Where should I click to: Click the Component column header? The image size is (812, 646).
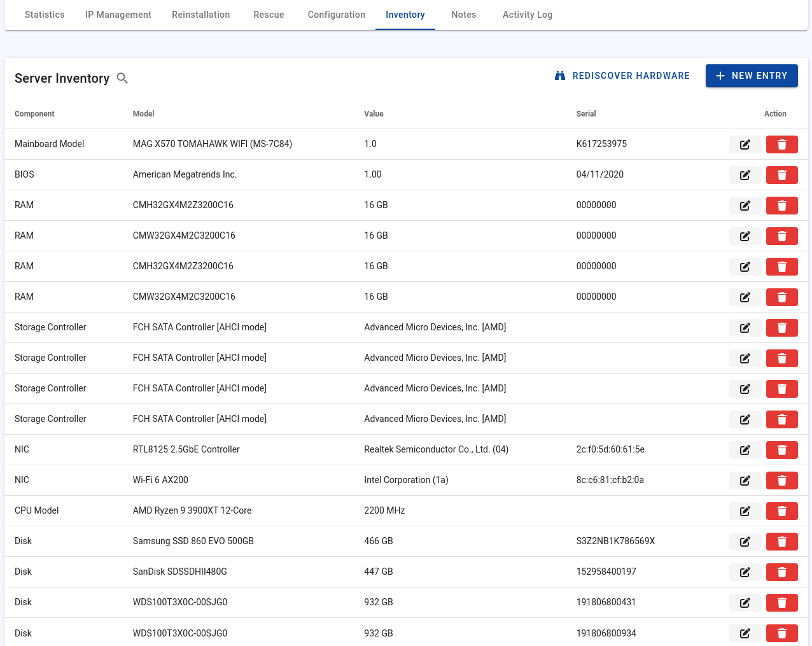tap(34, 114)
